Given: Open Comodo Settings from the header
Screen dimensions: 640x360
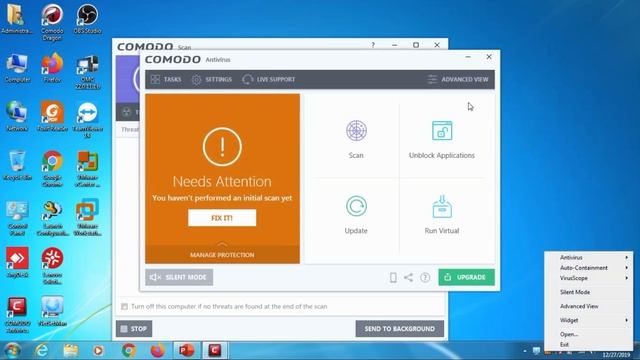Looking at the screenshot, I should pos(212,80).
